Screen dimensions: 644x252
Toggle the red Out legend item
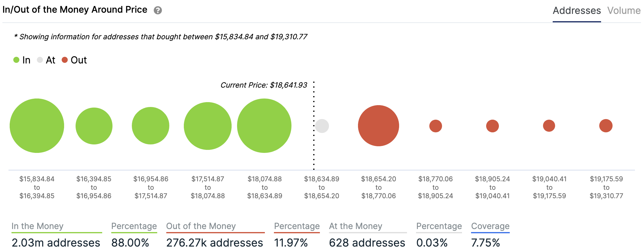[74, 60]
